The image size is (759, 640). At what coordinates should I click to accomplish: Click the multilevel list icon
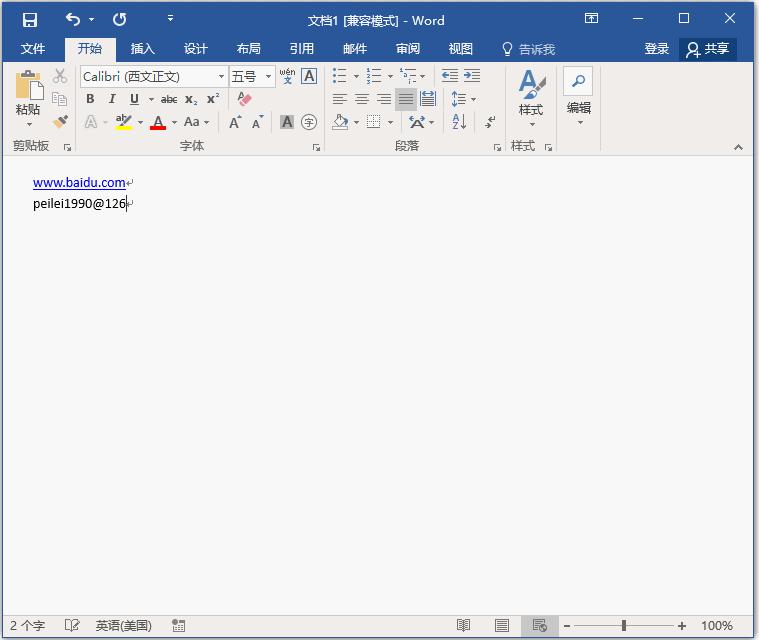click(x=408, y=76)
